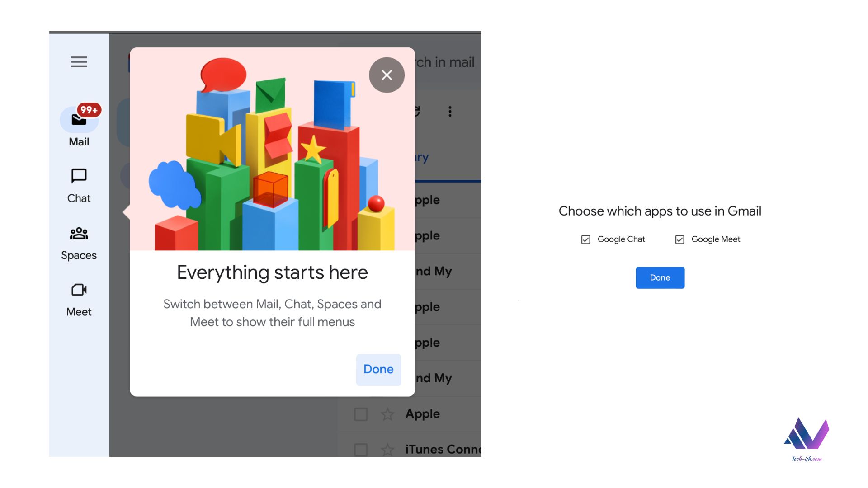Click the Google Chat label text
The width and height of the screenshot is (868, 488).
pyautogui.click(x=621, y=239)
